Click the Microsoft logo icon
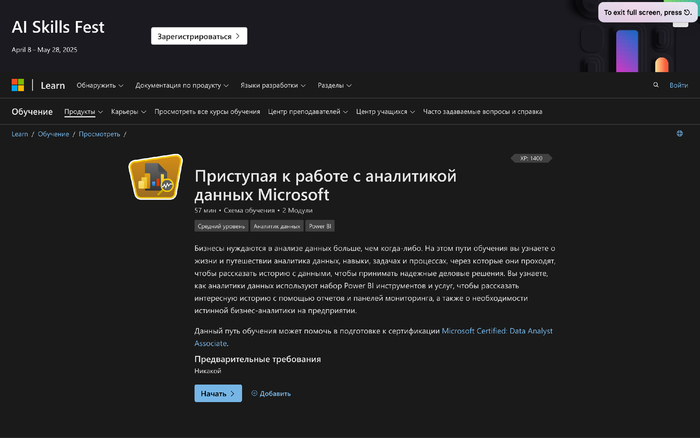 pyautogui.click(x=18, y=85)
